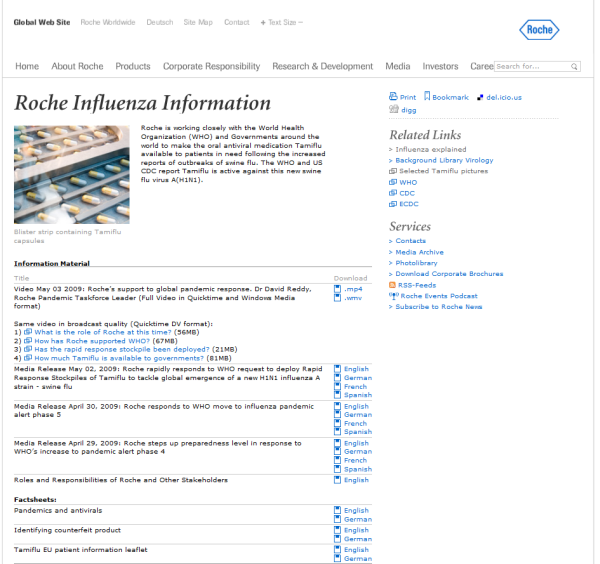The image size is (600, 564).
Task: Click the RSS-Feeds icon
Action: (393, 285)
